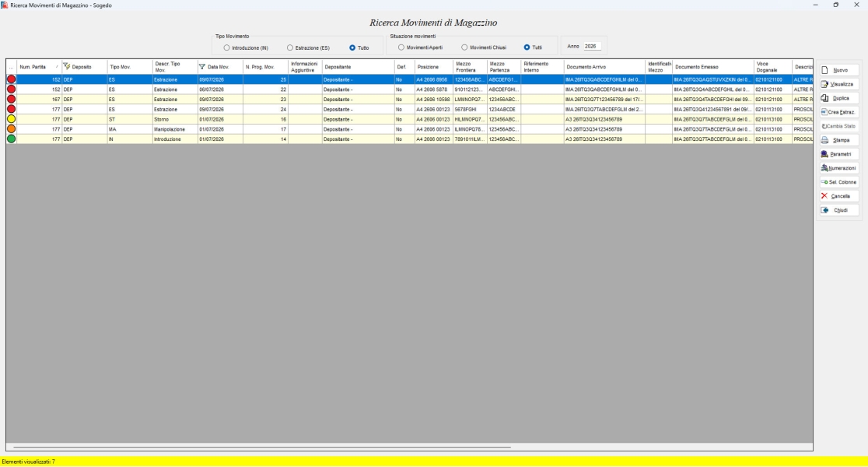The width and height of the screenshot is (868, 467).
Task: Click the Sogedo app icon in title bar
Action: point(5,5)
